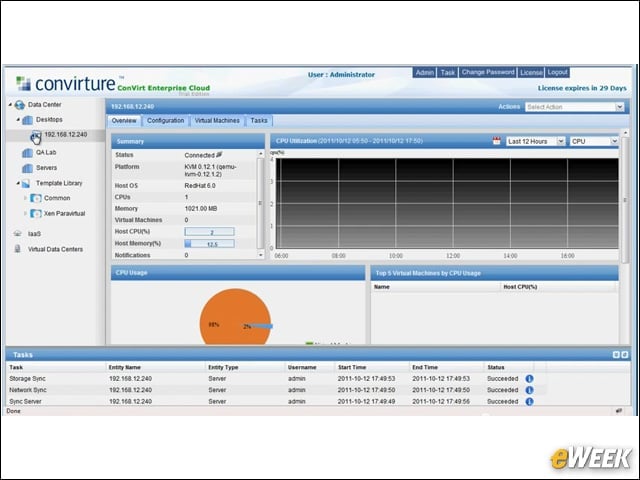Click the Common template group icon
This screenshot has width=640, height=480.
[x=36, y=198]
